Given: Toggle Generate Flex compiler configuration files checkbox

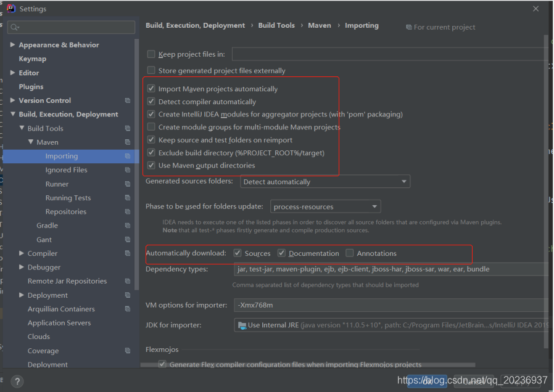Looking at the screenshot, I should point(162,364).
